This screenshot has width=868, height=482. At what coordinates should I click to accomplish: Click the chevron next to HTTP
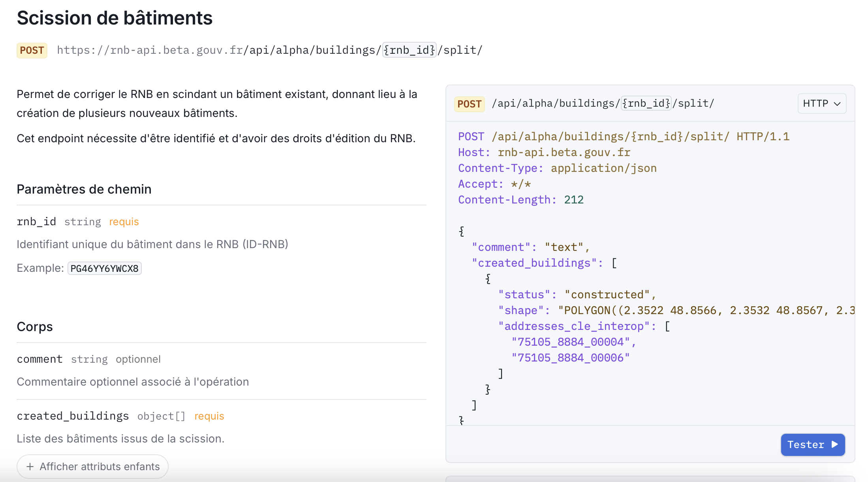click(x=837, y=104)
